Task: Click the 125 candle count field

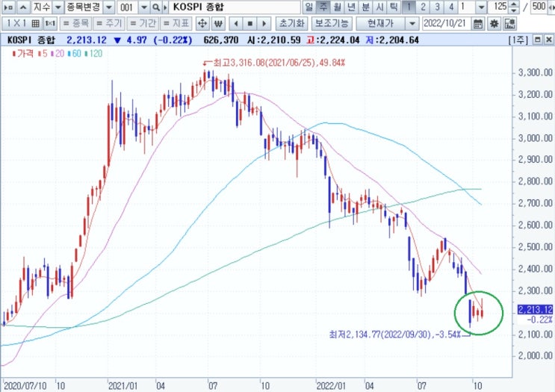Action: pyautogui.click(x=499, y=7)
